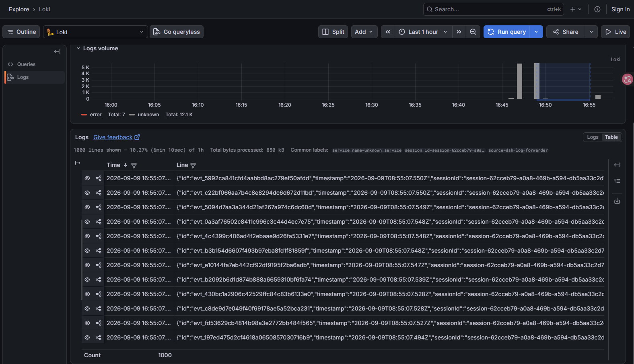Open Run query interval dropdown arrow
The image size is (634, 364).
point(536,32)
